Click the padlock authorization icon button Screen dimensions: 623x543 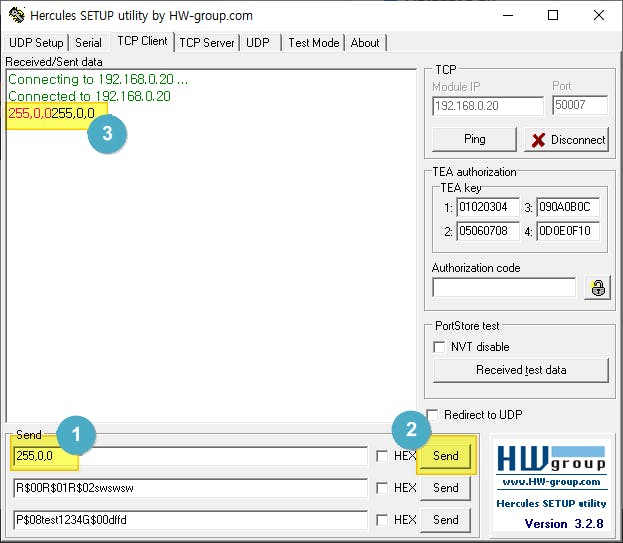click(598, 288)
